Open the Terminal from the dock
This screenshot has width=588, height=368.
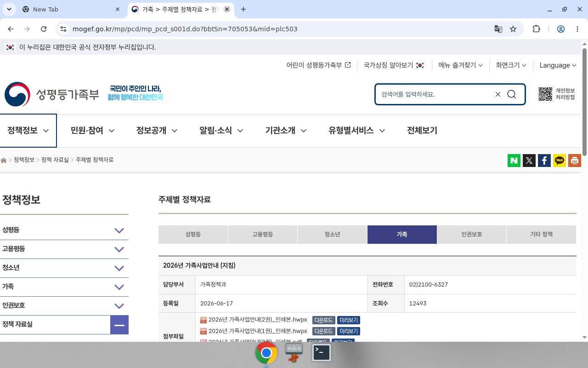[322, 353]
